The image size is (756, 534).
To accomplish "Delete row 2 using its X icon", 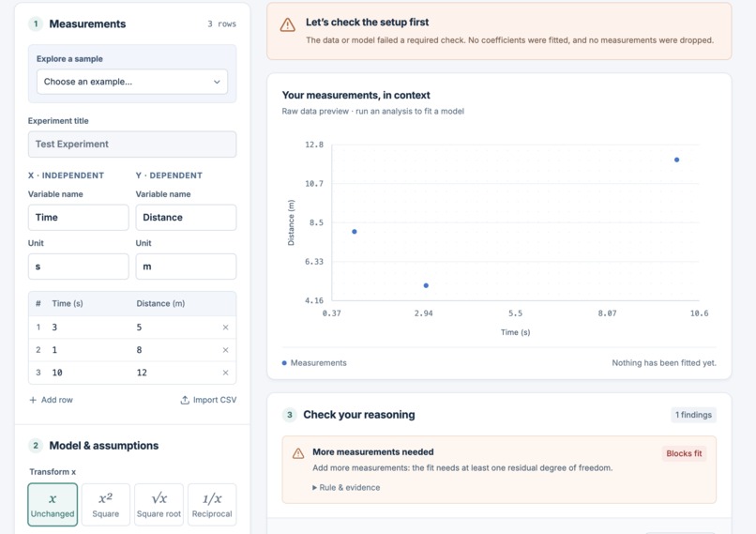I will pyautogui.click(x=225, y=350).
